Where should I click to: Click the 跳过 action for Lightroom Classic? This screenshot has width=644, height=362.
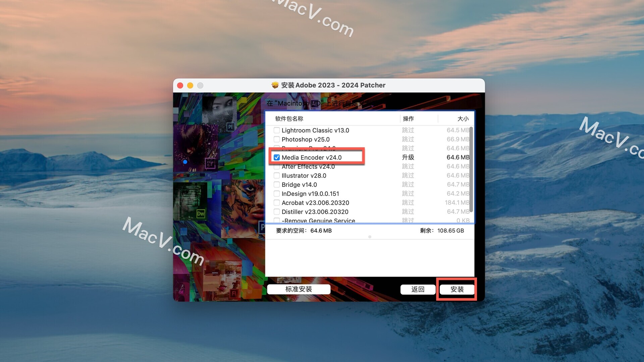pyautogui.click(x=408, y=130)
